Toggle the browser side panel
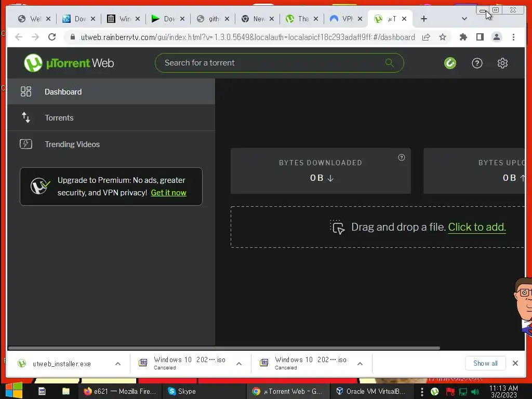Image resolution: width=532 pixels, height=399 pixels. point(480,37)
